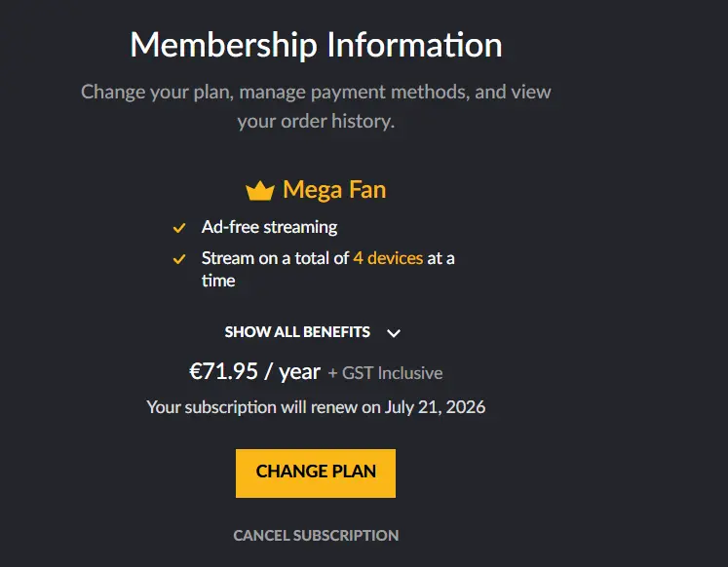This screenshot has height=567, width=728.
Task: Click the word 'time' in second benefit
Action: point(218,281)
